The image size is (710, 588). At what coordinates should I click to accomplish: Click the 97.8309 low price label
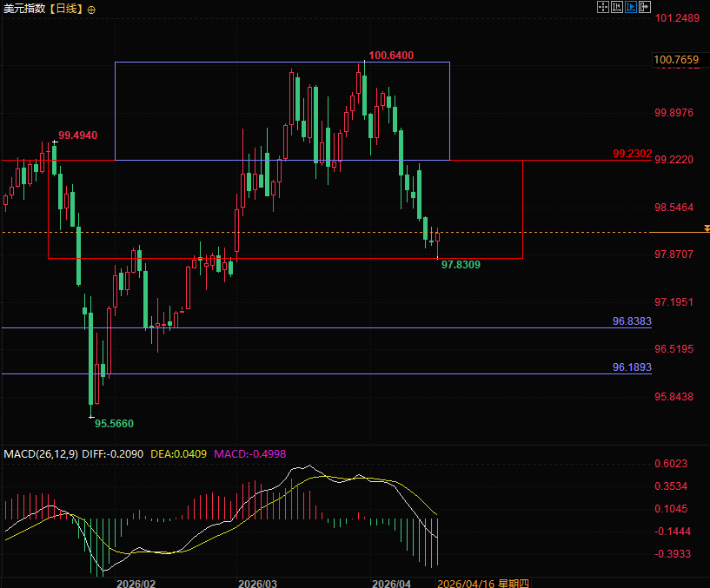coord(461,265)
